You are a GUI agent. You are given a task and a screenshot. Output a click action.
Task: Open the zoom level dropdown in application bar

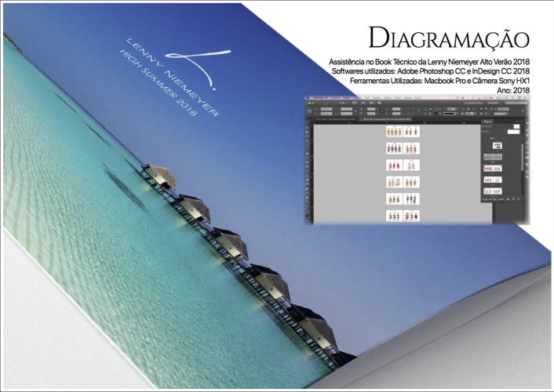[343, 103]
